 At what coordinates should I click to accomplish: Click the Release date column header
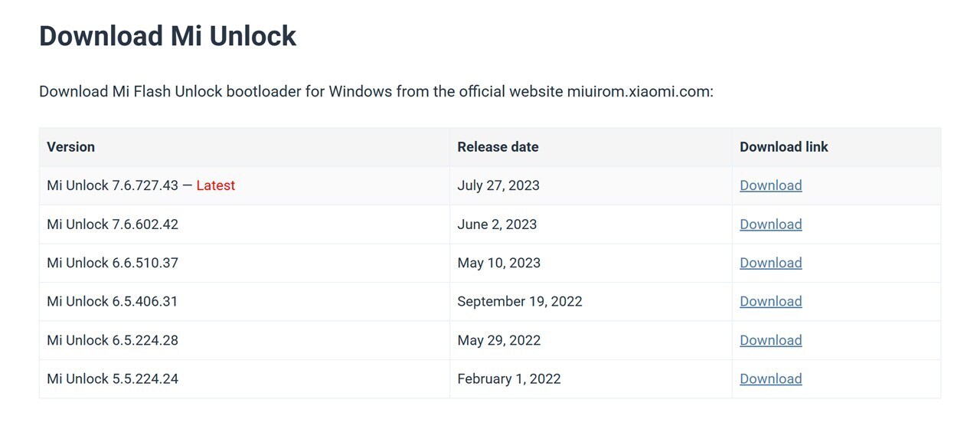pos(498,146)
